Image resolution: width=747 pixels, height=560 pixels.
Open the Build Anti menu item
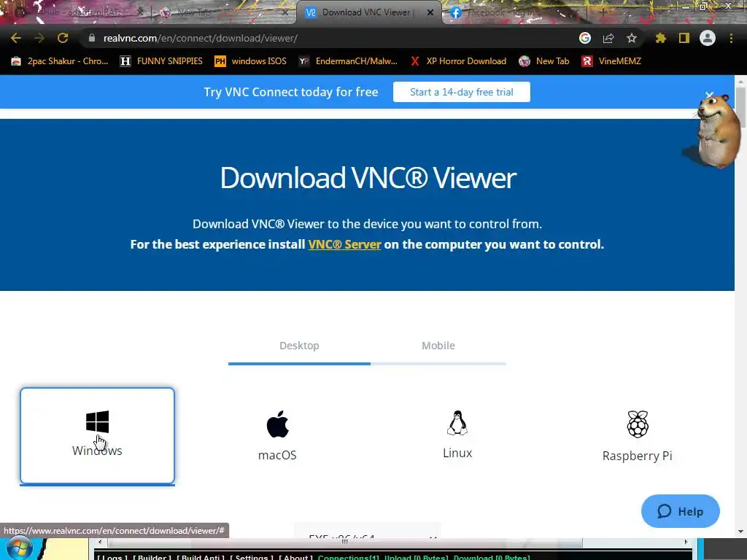point(200,557)
